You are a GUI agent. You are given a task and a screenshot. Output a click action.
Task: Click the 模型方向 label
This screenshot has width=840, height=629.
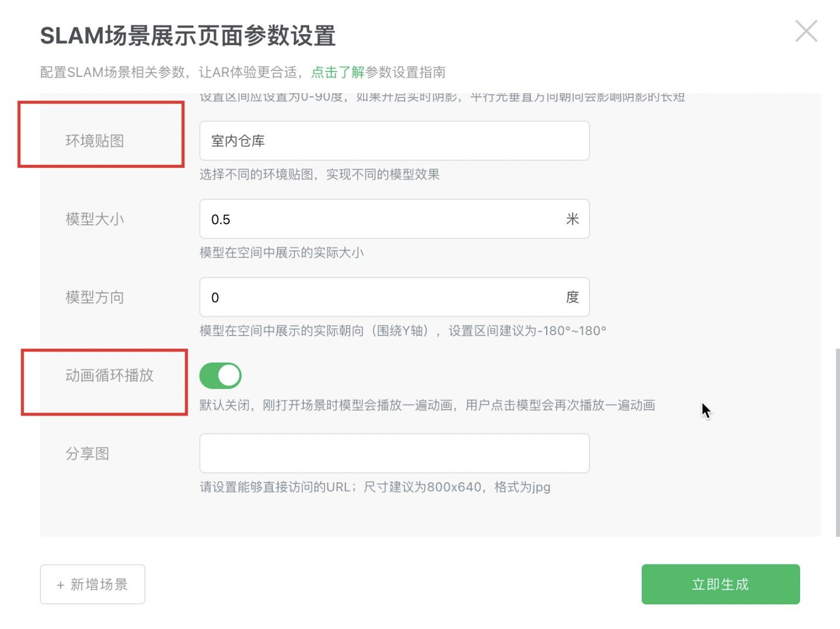[x=95, y=297]
